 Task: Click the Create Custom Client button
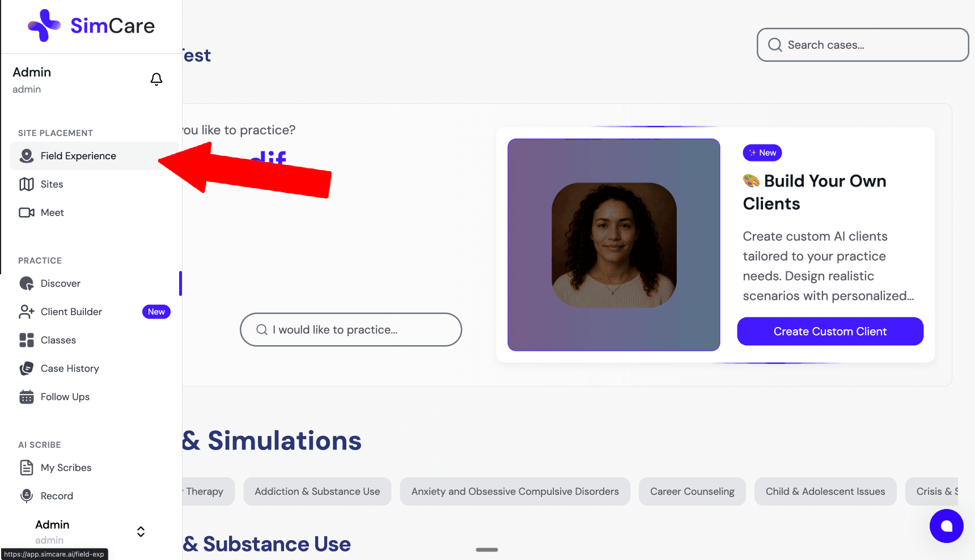(829, 331)
